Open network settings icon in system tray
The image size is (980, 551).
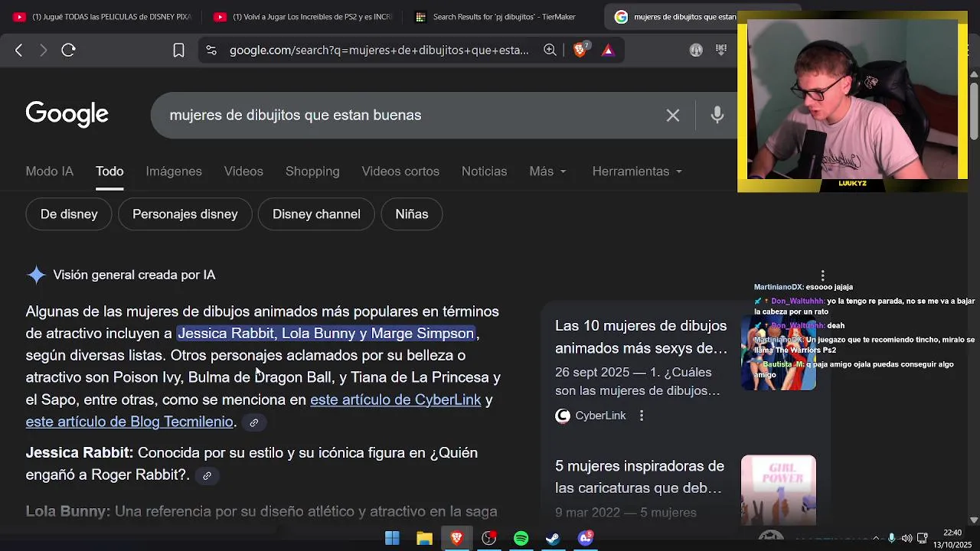(923, 538)
